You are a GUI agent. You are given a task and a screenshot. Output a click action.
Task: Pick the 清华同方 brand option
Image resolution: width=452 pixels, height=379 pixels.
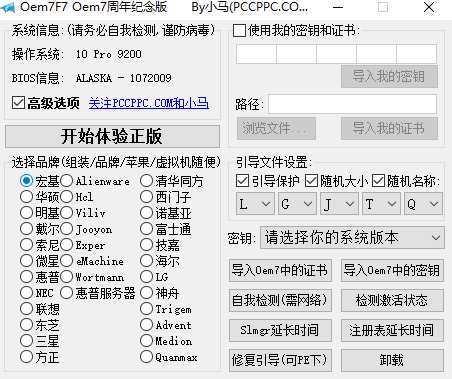click(x=146, y=181)
